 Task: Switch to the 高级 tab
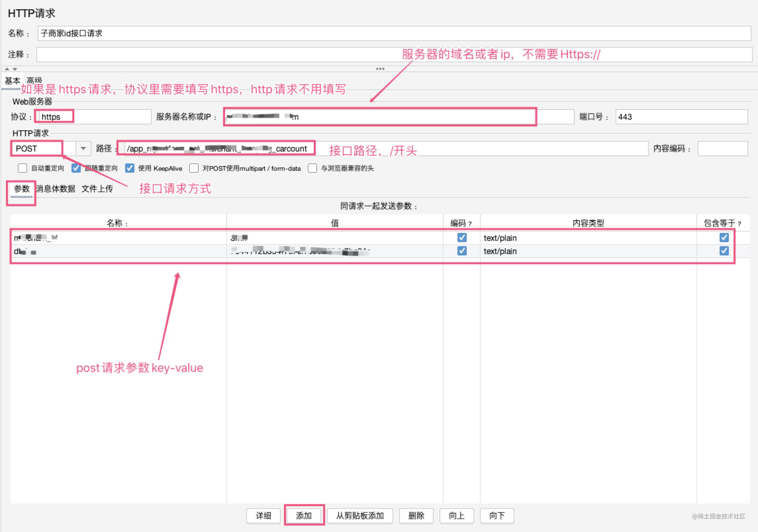pyautogui.click(x=34, y=80)
